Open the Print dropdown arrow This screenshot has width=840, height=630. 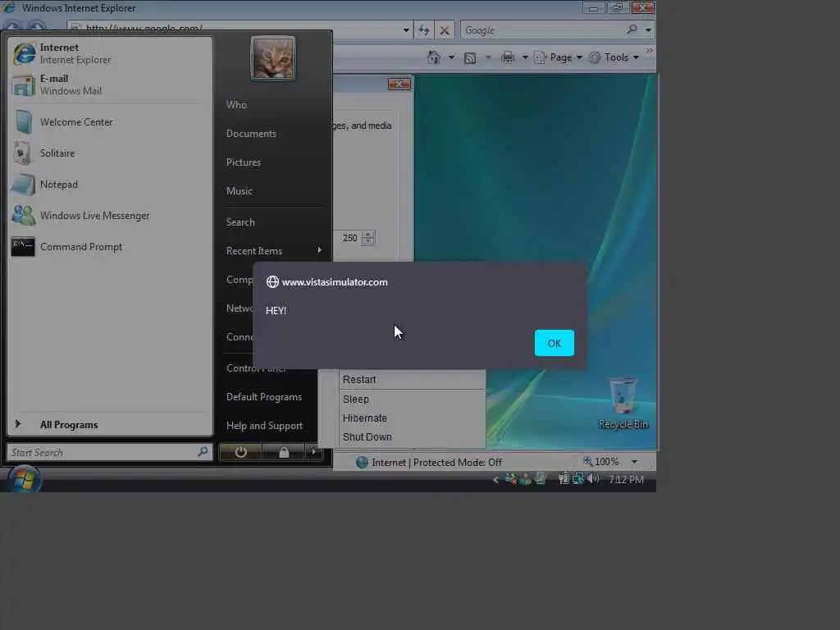point(525,57)
